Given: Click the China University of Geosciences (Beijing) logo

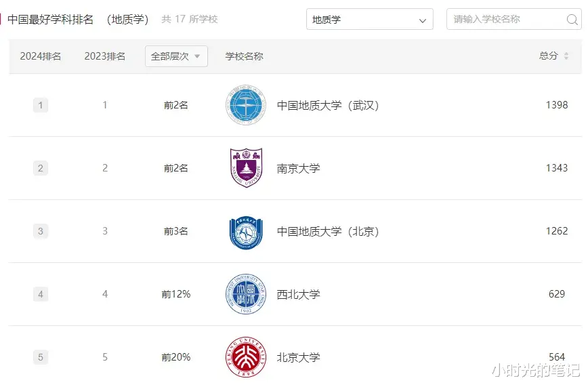Looking at the screenshot, I should pyautogui.click(x=245, y=232).
